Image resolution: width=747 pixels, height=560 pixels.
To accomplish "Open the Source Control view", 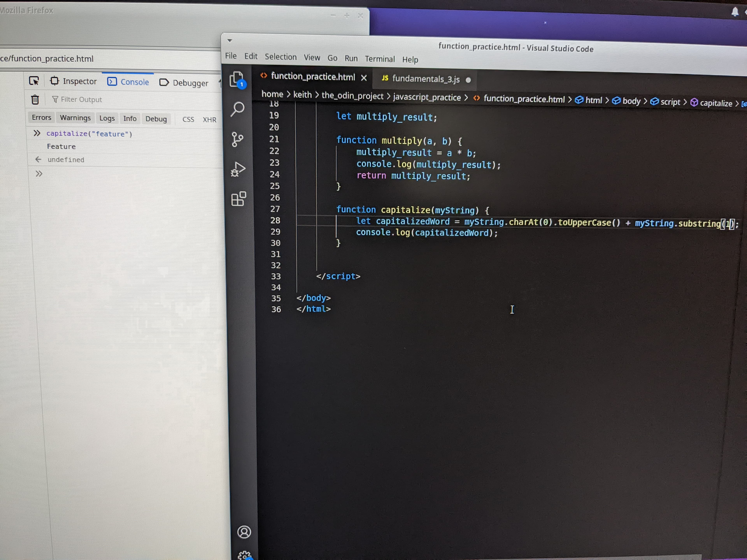I will 237,139.
